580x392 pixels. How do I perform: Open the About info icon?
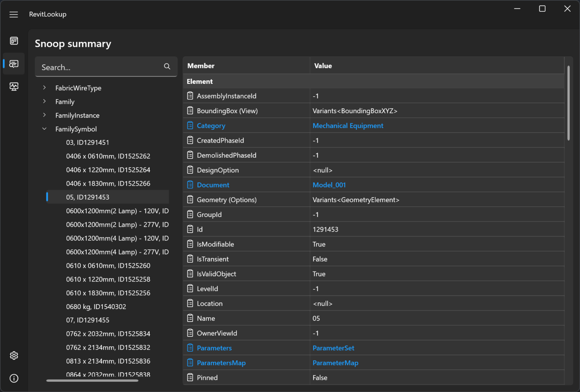click(14, 378)
